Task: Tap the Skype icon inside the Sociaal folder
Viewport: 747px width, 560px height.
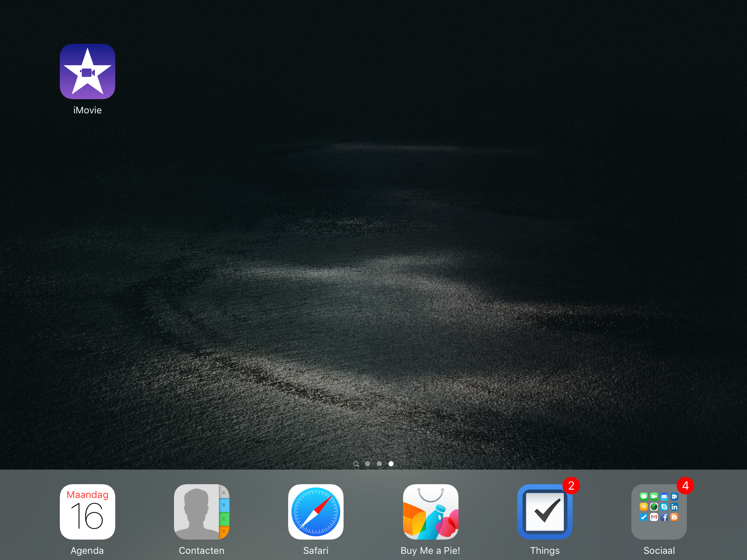Action: coord(664,507)
